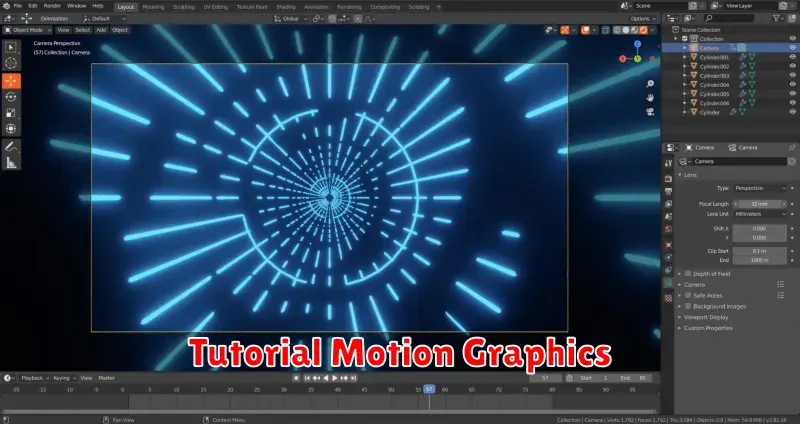This screenshot has width=800, height=424.
Task: Open the Render properties tab icon
Action: coord(668,179)
